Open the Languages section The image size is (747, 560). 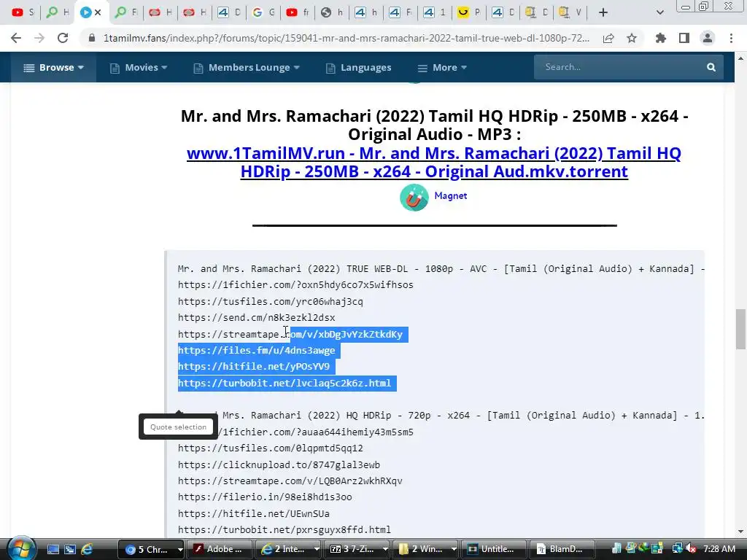(359, 68)
